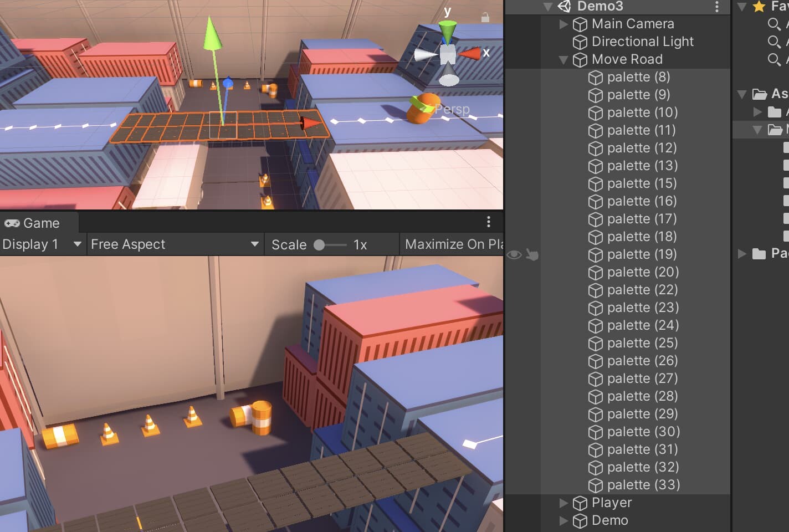Image resolution: width=789 pixels, height=532 pixels.
Task: Select palette (17) in the Hierarchy
Action: click(642, 219)
